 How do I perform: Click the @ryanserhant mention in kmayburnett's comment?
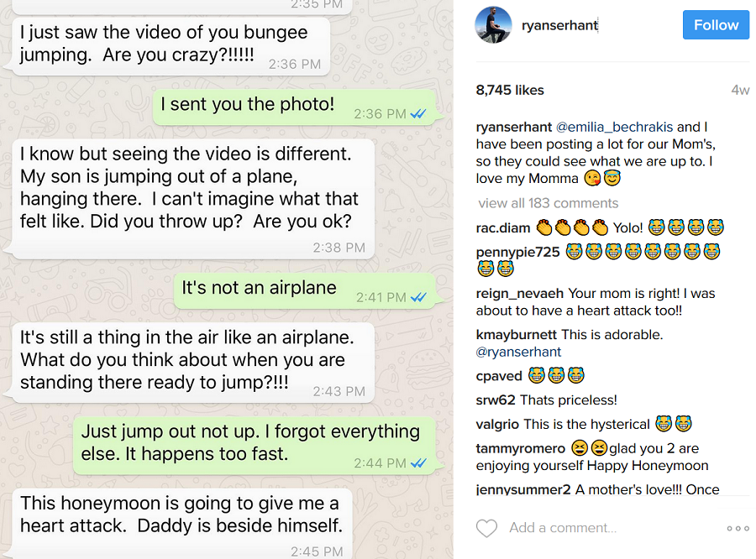518,352
